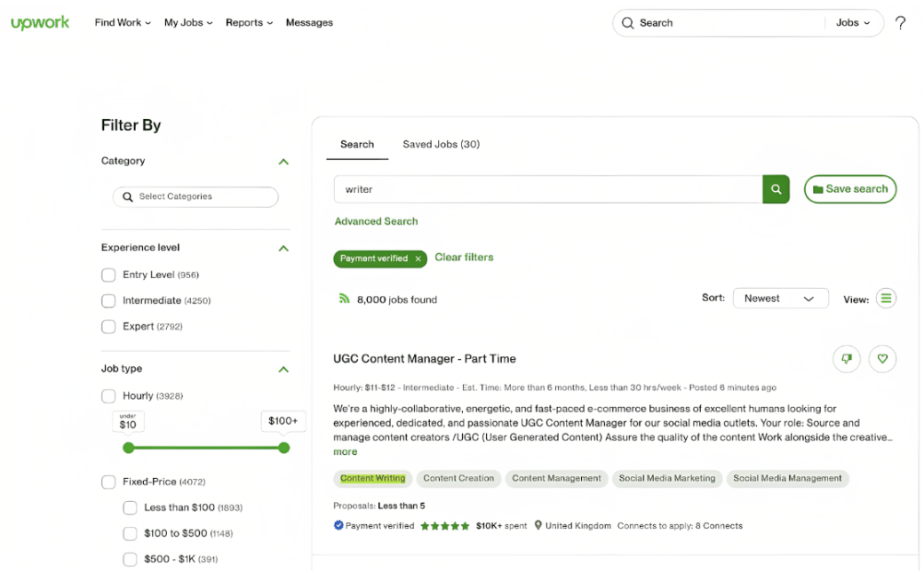Click the RSS feed icon near jobs found
Image resolution: width=924 pixels, height=574 pixels.
(346, 299)
